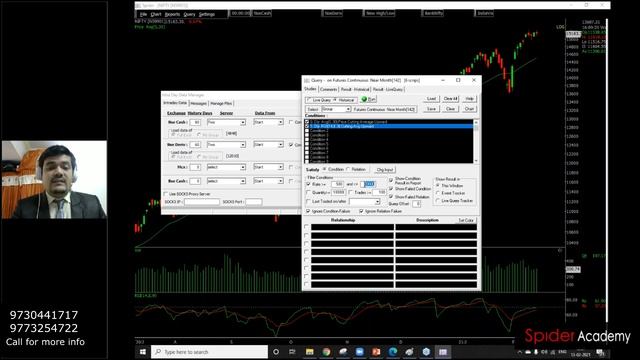The width and height of the screenshot is (640, 360).
Task: Click the green Run icon in Query
Action: pos(364,99)
